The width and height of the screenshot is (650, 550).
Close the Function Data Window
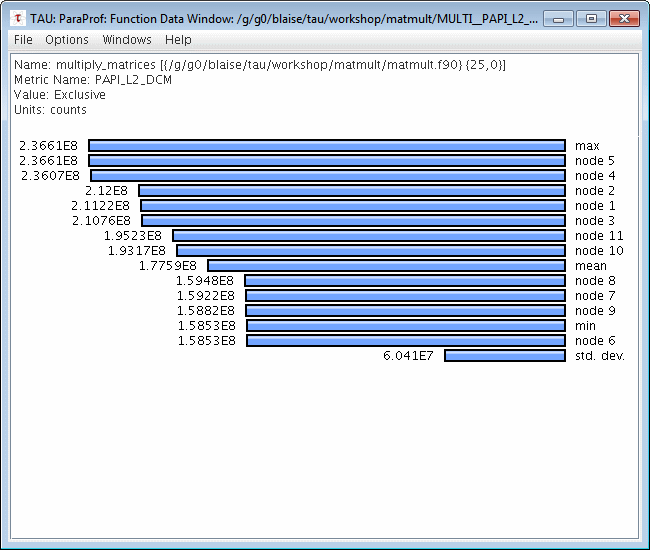pyautogui.click(x=624, y=19)
